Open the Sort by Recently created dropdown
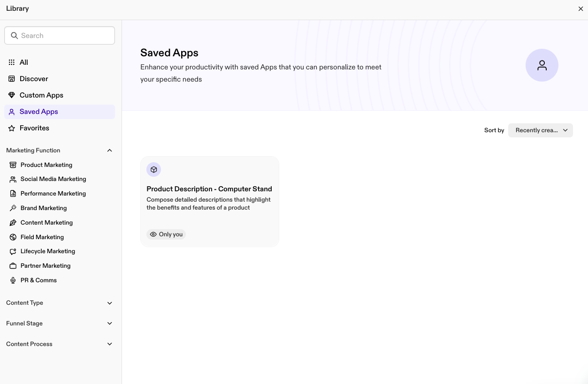The width and height of the screenshot is (588, 384). coord(541,130)
